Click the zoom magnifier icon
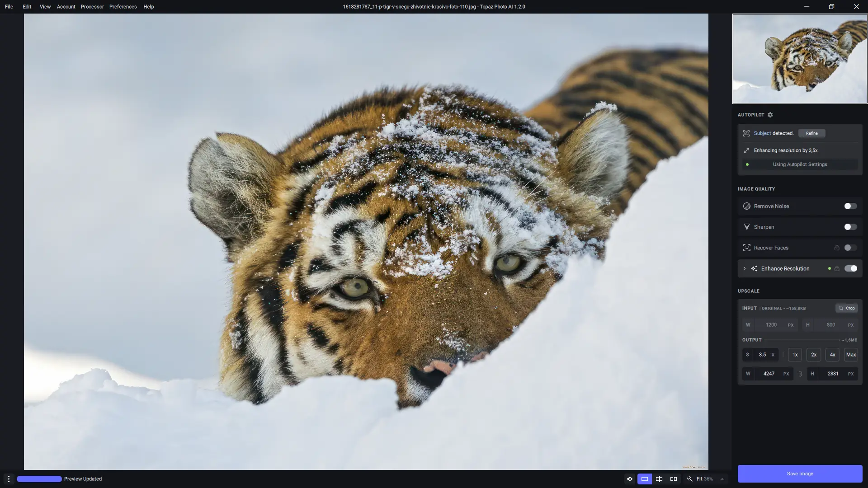Screen dimensions: 868x488 click(689, 479)
